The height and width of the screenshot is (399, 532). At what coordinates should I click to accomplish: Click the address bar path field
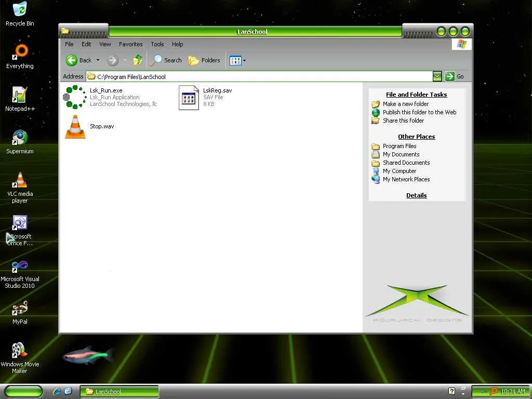pos(260,77)
